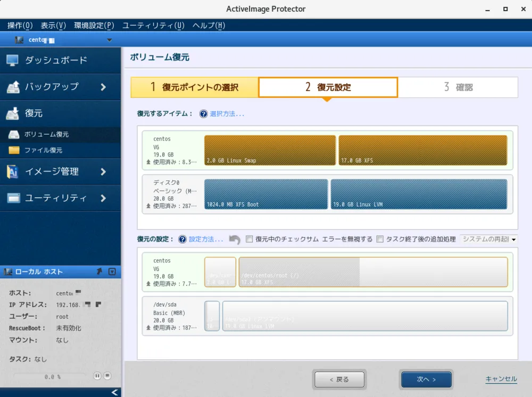This screenshot has width=532, height=397.
Task: Switch to the 確認 step tab
Action: pyautogui.click(x=459, y=87)
